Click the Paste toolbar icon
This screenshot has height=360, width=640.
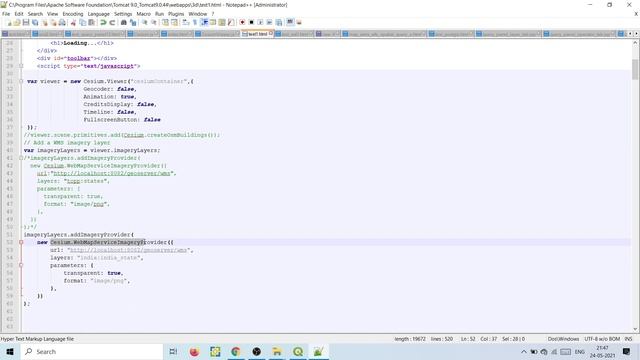click(91, 22)
